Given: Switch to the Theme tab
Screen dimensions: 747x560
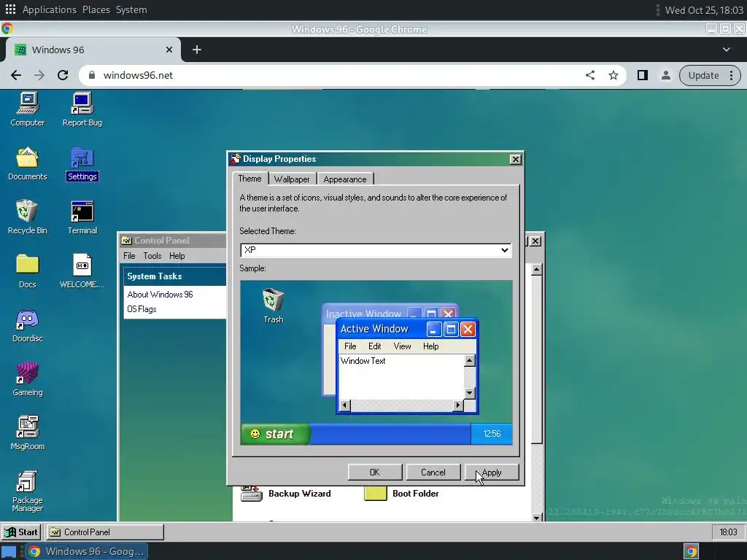Looking at the screenshot, I should click(249, 179).
